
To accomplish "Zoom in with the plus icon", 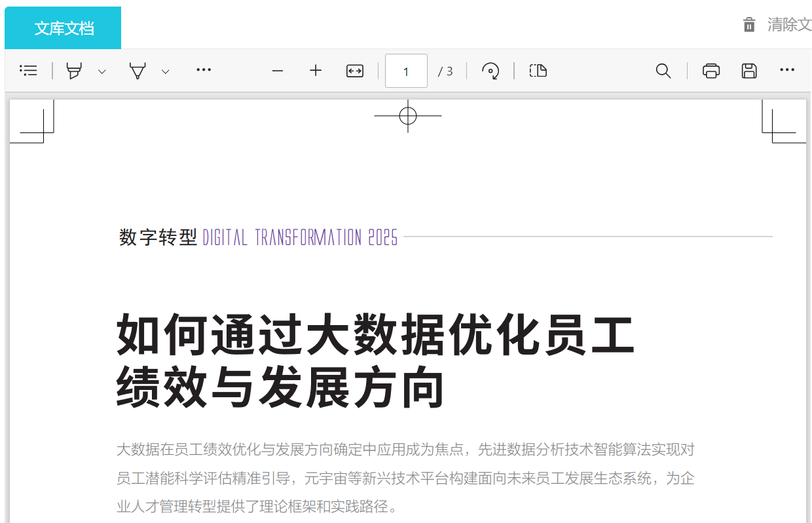I will coord(316,70).
